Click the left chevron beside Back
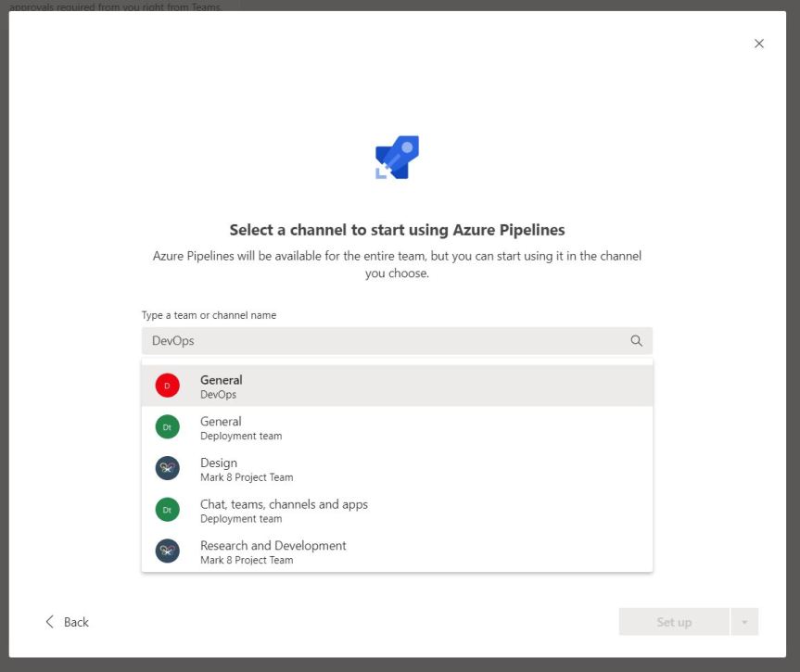Image resolution: width=800 pixels, height=672 pixels. 50,622
